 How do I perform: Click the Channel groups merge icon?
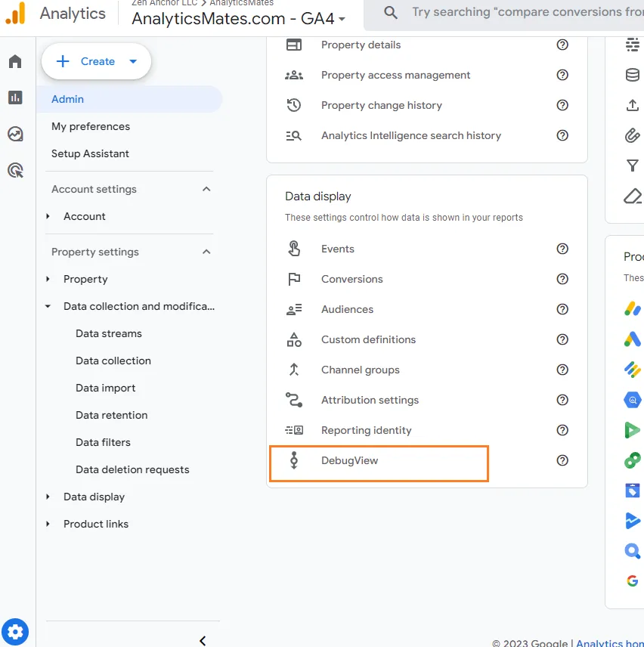294,370
